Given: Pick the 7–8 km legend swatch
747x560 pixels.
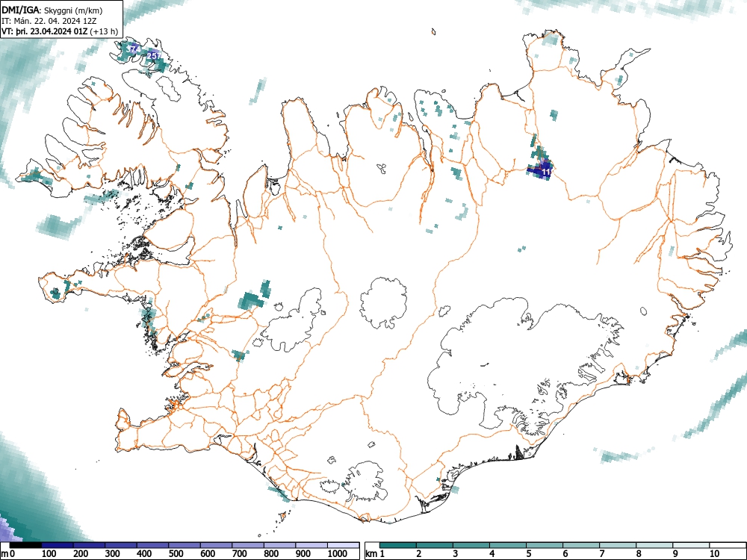Looking at the screenshot, I should [x=618, y=545].
